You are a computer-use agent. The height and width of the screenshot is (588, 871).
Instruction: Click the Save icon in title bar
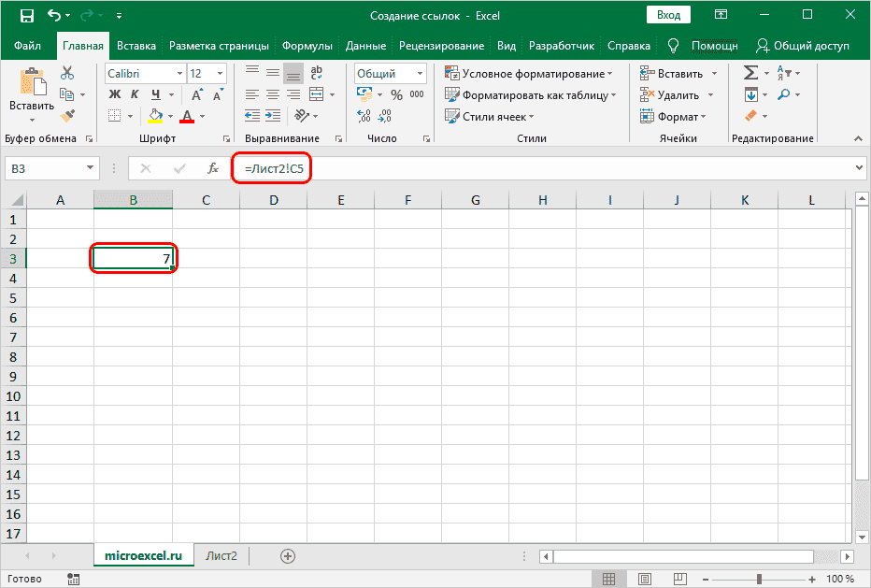click(26, 17)
